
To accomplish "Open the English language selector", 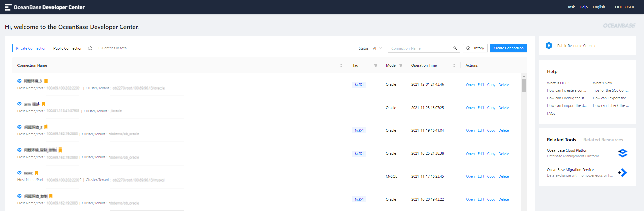I will [599, 7].
